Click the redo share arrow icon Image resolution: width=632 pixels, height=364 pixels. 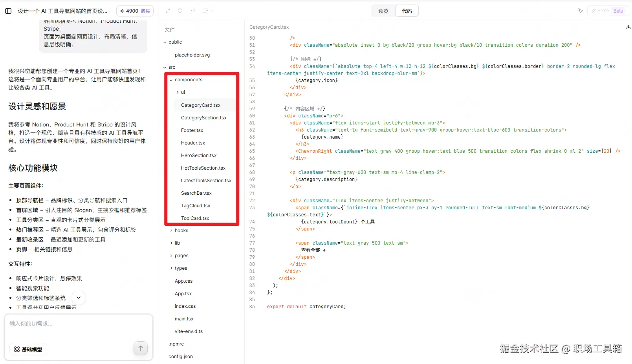(x=192, y=11)
